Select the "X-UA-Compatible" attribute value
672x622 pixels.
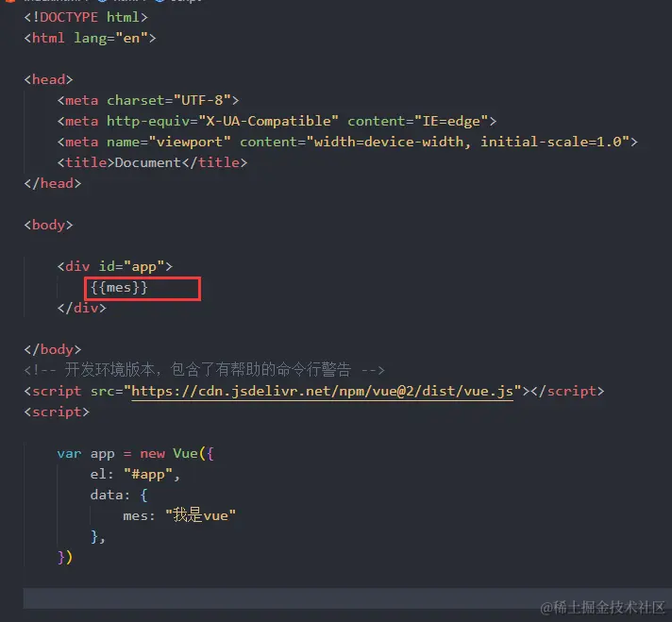[x=268, y=121]
